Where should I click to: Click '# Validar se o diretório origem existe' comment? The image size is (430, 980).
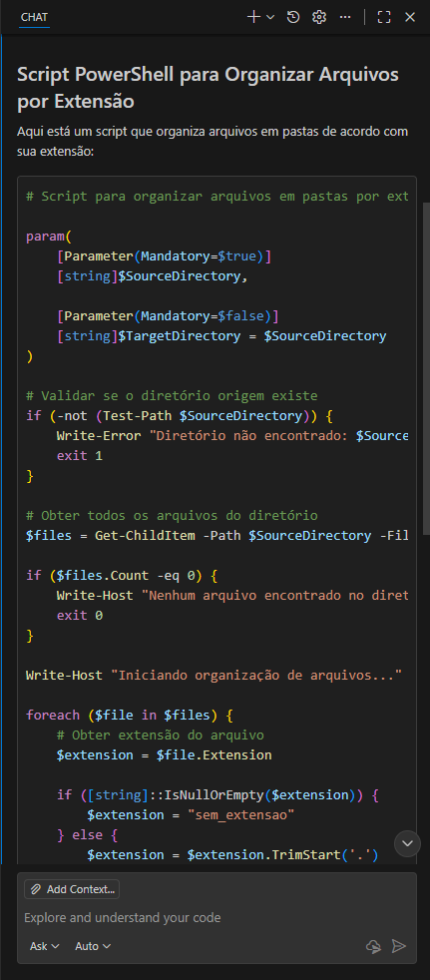tap(172, 396)
